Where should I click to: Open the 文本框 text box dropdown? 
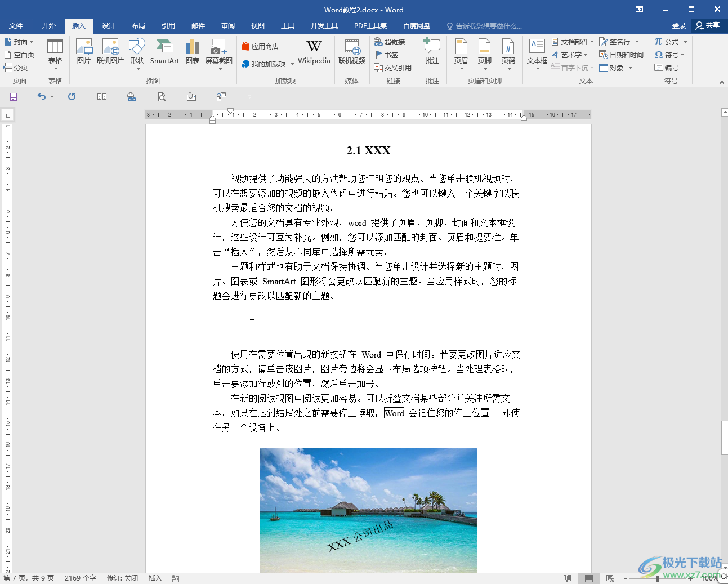[x=537, y=55]
